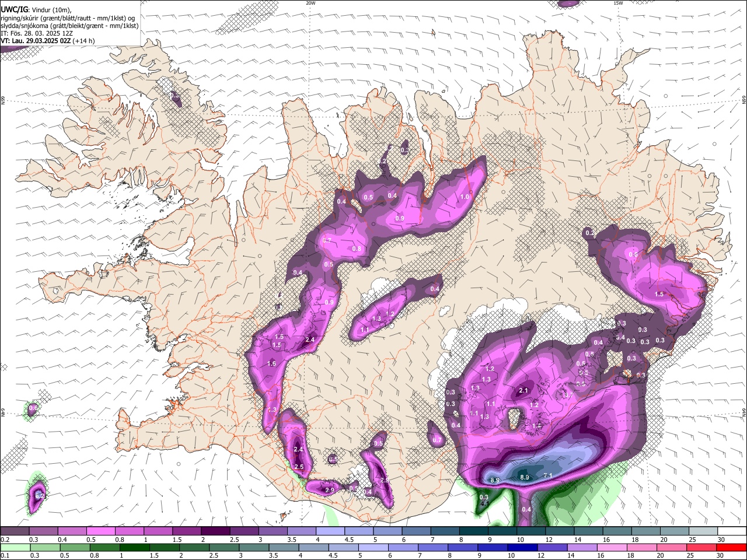Image resolution: width=747 pixels, height=560 pixels.
Task: Click the pale green 0.1 swatch in the rain legend
Action: pyautogui.click(x=15, y=547)
